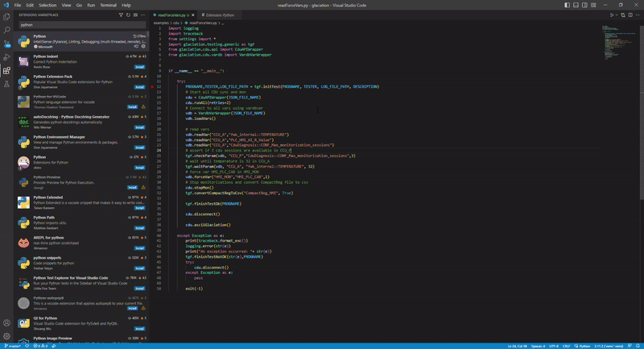Run the Python file with play button
Viewport: 644px width, 349px height.
[x=612, y=15]
